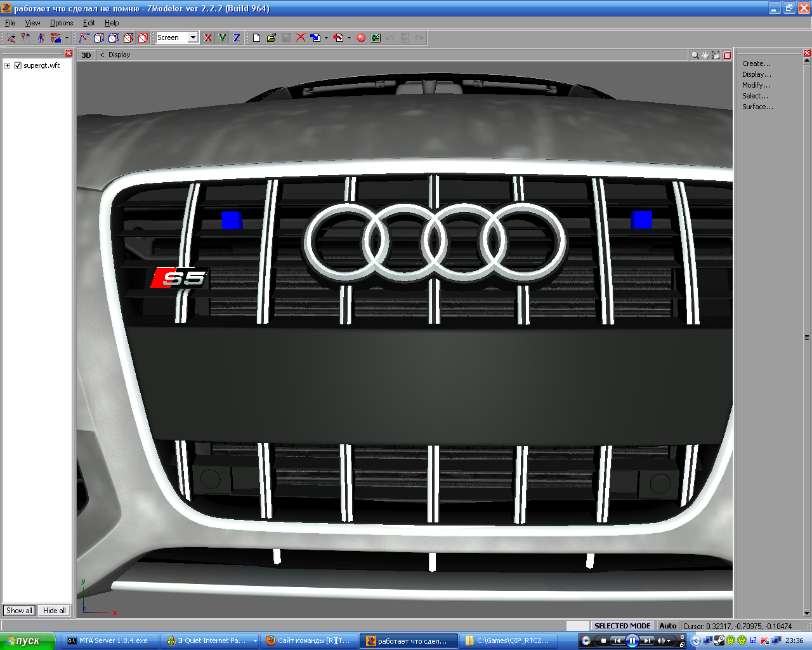Pause playback in the taskbar media player

tap(632, 640)
